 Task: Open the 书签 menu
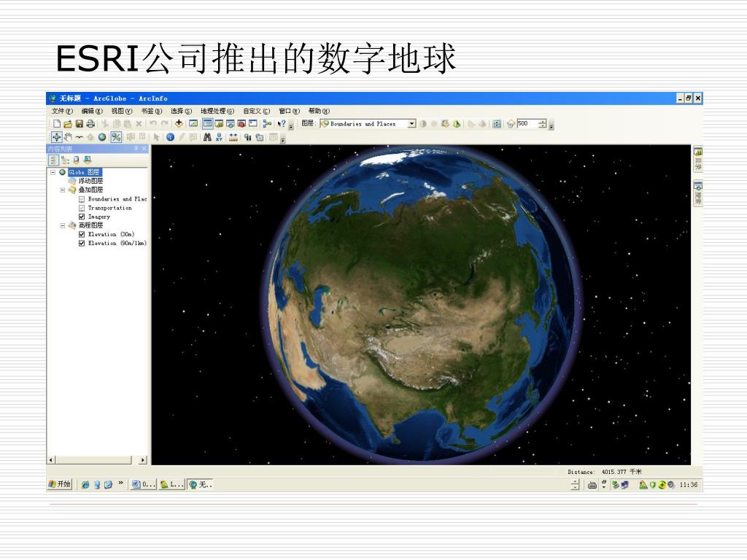[152, 111]
